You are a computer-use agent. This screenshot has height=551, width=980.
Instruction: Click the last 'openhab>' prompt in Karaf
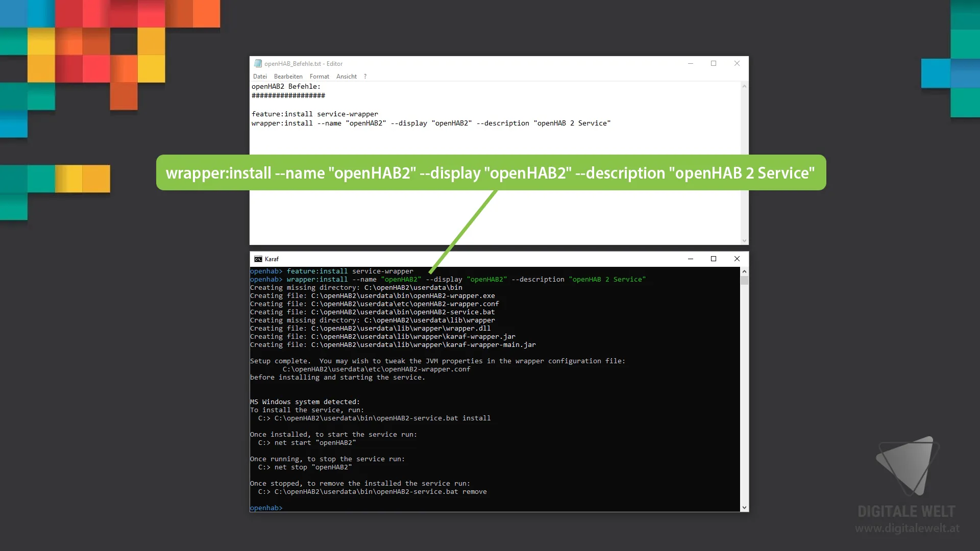pyautogui.click(x=266, y=508)
